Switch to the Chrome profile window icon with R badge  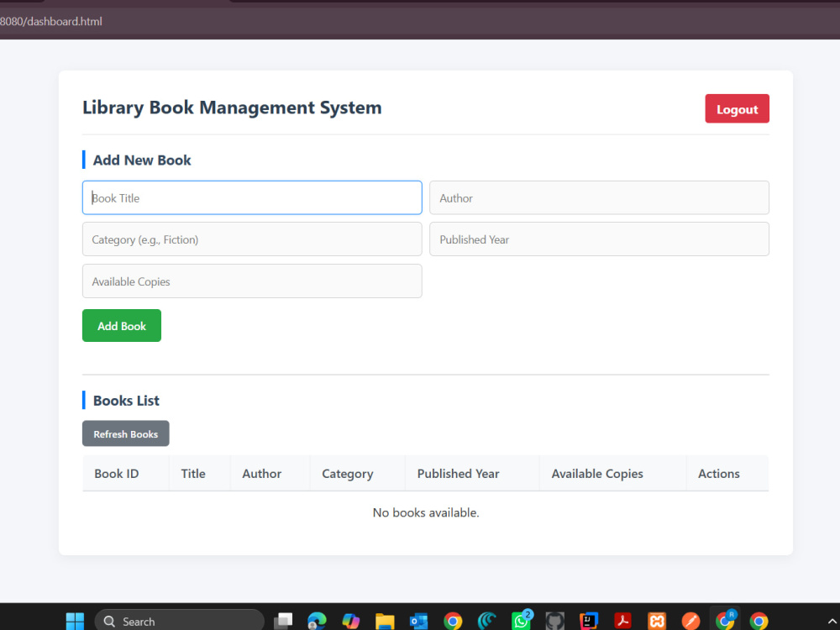point(726,621)
